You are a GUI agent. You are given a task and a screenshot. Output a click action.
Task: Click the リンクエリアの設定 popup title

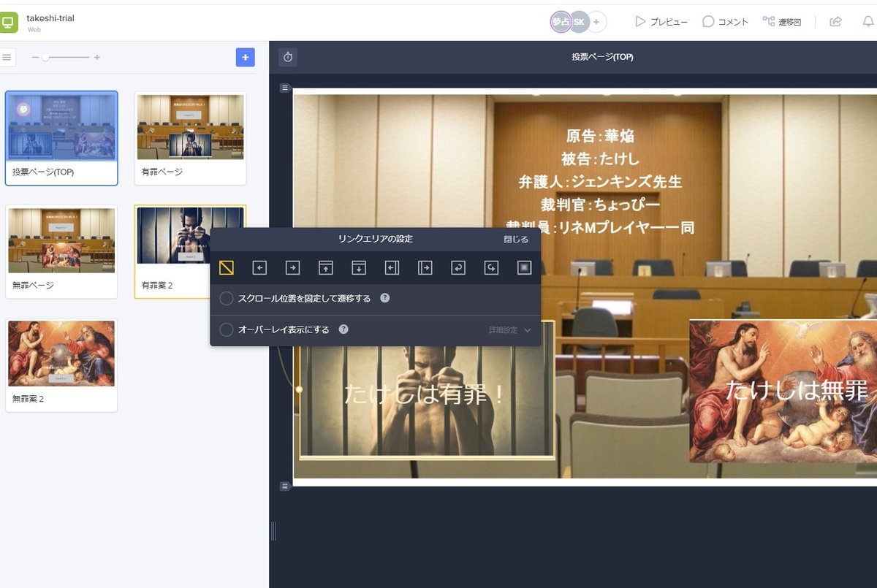375,239
